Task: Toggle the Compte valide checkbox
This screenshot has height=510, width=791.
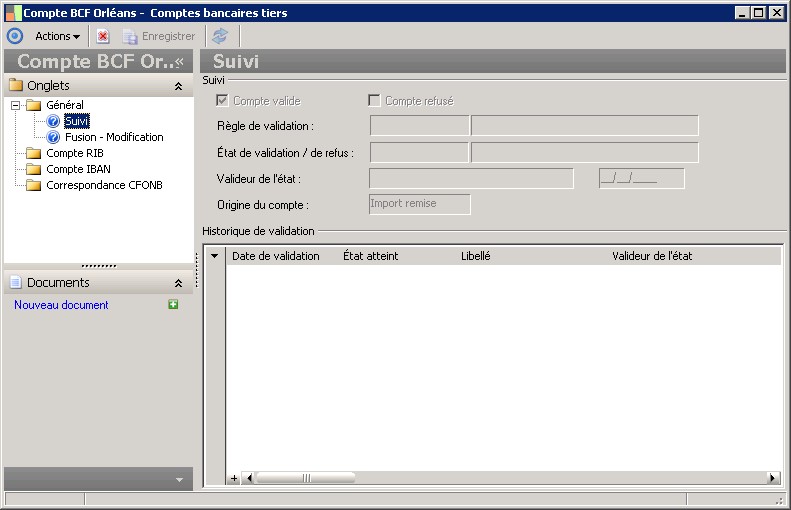Action: point(222,100)
